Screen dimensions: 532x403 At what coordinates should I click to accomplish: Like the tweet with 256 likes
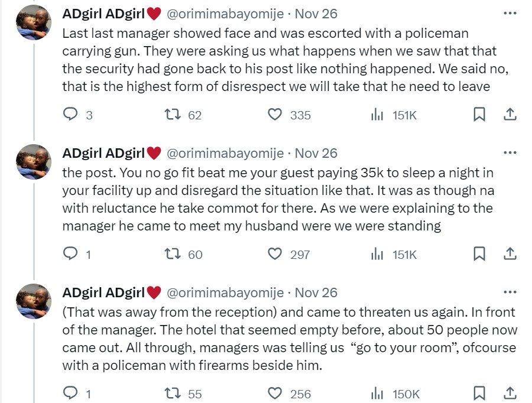(x=275, y=394)
